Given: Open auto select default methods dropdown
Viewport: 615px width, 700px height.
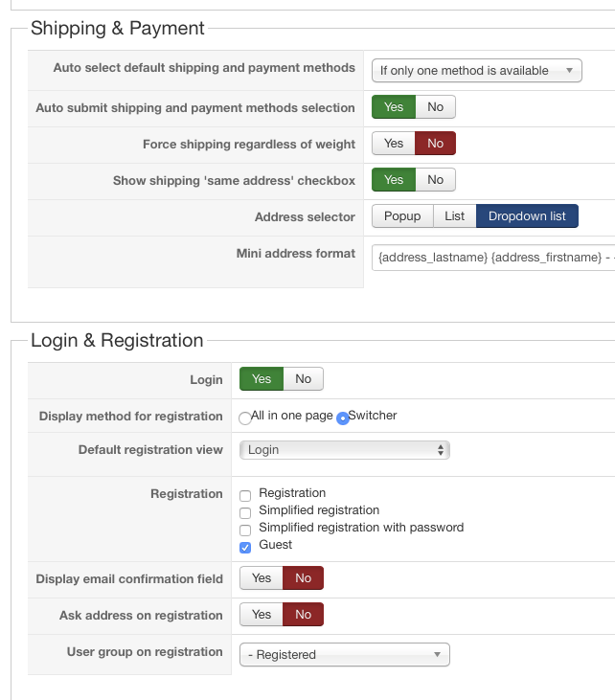Looking at the screenshot, I should (476, 70).
